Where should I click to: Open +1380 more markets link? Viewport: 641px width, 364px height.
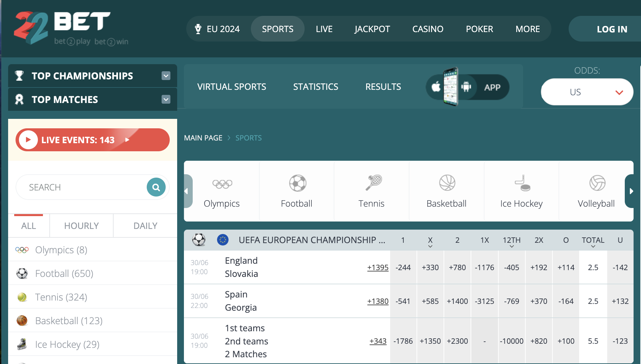click(378, 301)
